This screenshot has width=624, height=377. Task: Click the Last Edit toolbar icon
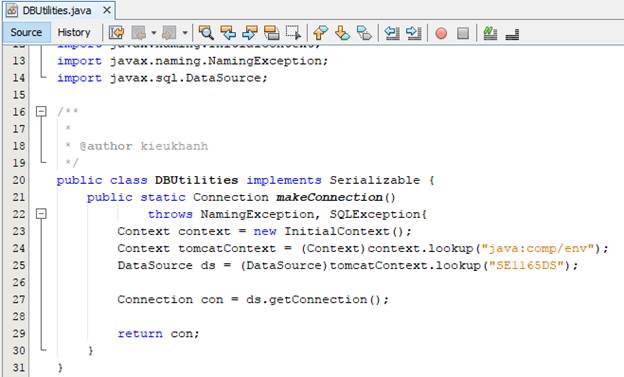pyautogui.click(x=117, y=33)
